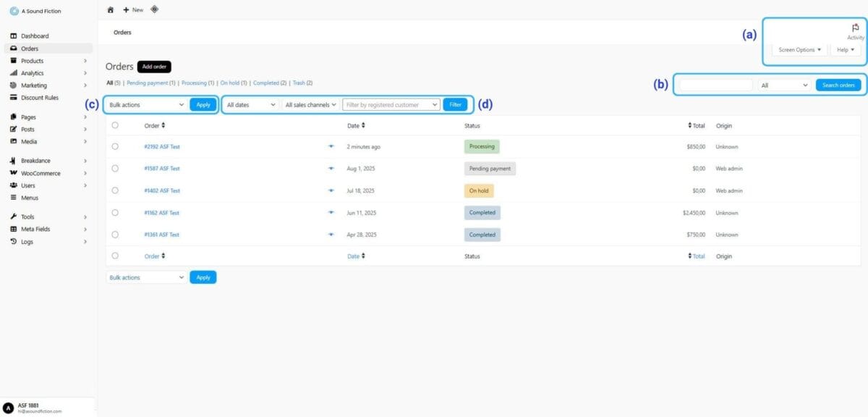Click the Dashboard icon in sidebar
This screenshot has width=868, height=417.
(14, 36)
